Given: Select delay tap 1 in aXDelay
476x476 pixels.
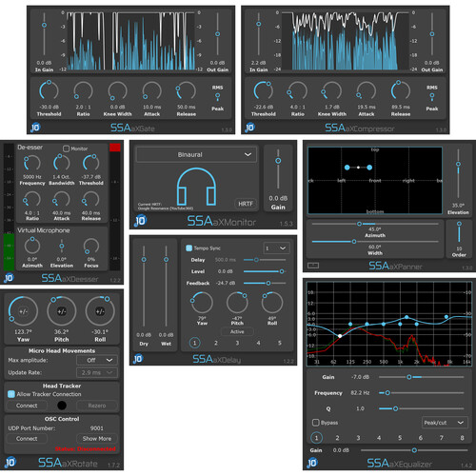Looking at the screenshot, I should 194,343.
